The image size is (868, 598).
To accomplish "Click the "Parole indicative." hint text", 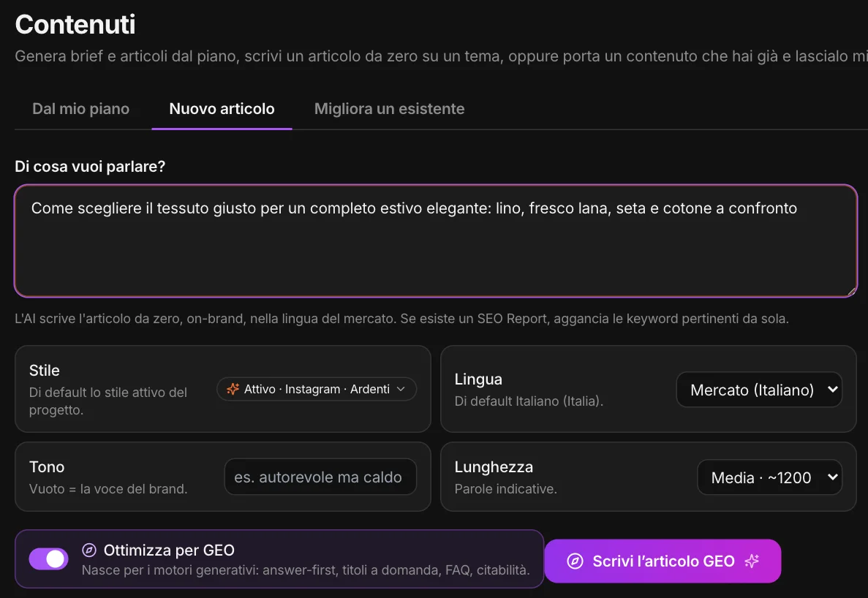I will pos(506,489).
